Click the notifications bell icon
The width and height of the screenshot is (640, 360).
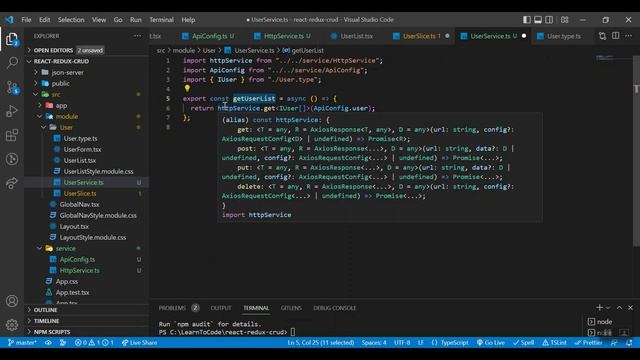[629, 342]
